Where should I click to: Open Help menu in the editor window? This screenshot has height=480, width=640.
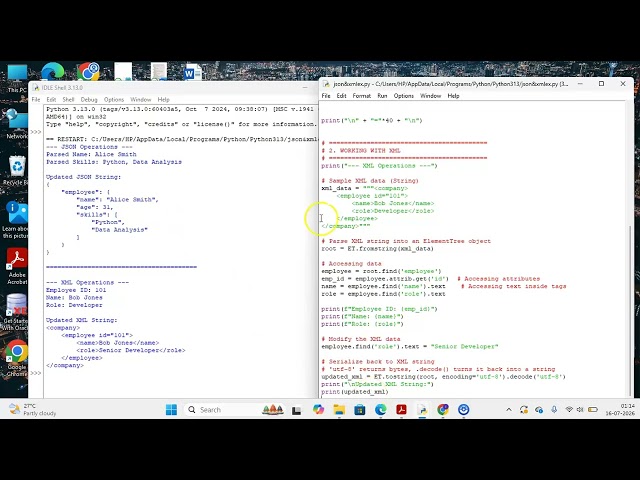(453, 96)
